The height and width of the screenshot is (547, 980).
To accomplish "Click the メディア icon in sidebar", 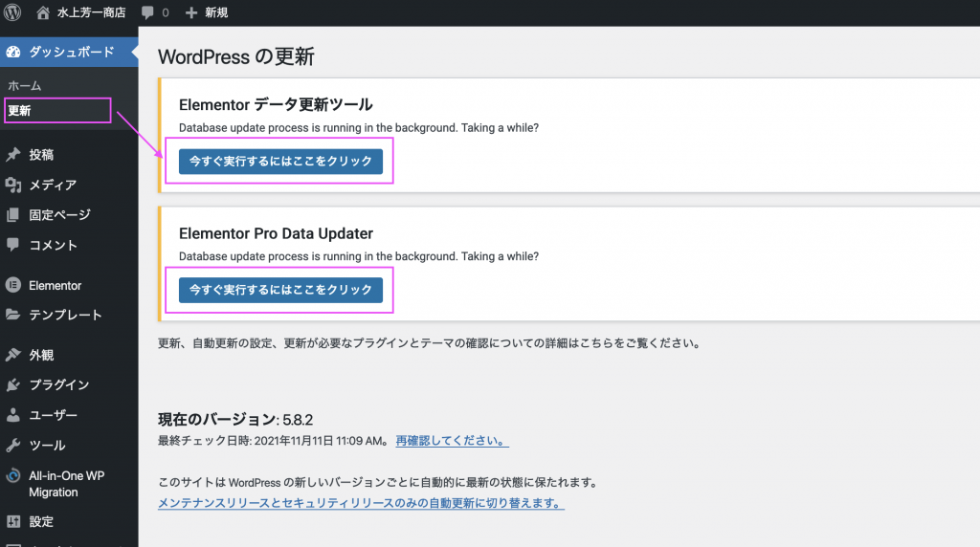I will pos(13,185).
